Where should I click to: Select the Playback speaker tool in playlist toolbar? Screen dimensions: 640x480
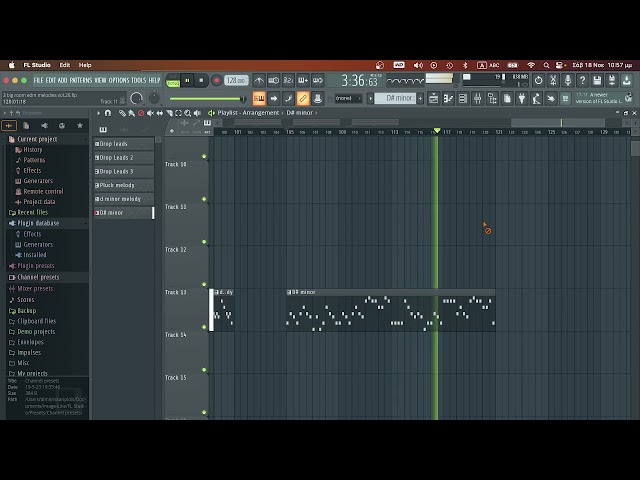198,113
